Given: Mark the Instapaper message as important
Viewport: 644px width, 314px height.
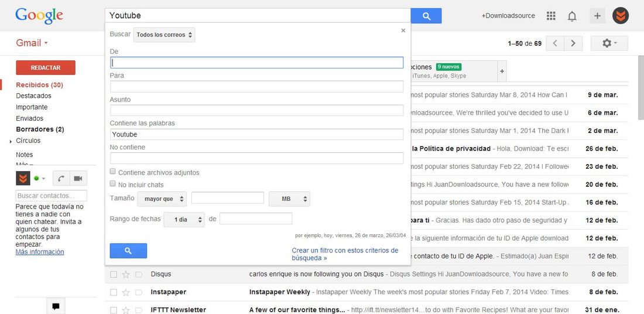Looking at the screenshot, I should pyautogui.click(x=138, y=292).
